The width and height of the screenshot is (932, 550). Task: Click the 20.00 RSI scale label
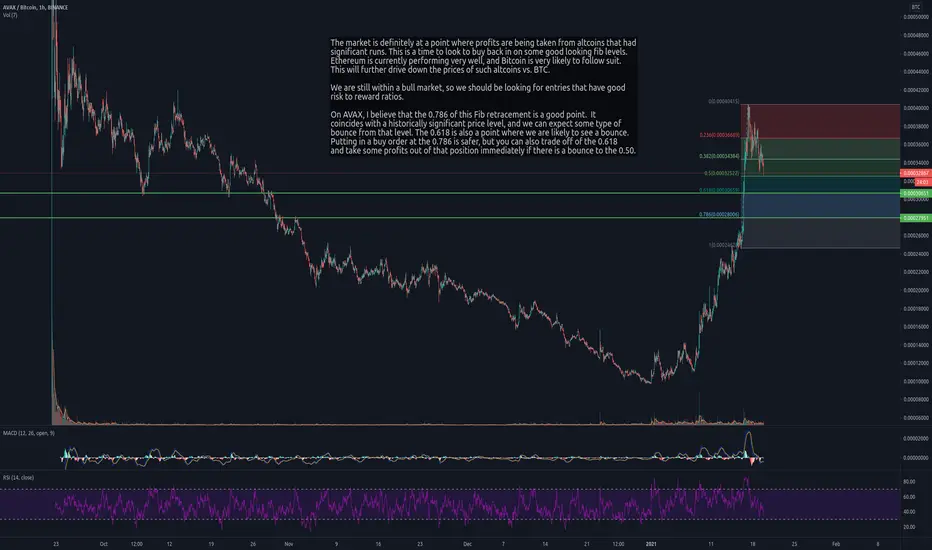pos(909,527)
